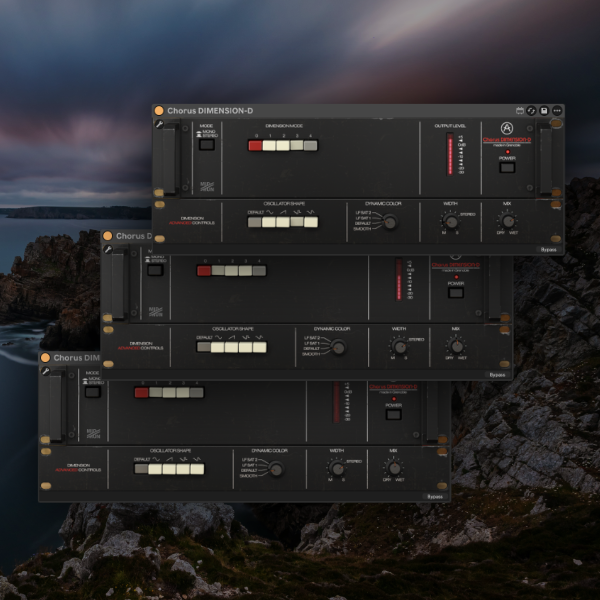Select sine oscillator shape in frontmost window
Image resolution: width=600 pixels, height=600 pixels.
pyautogui.click(x=269, y=222)
